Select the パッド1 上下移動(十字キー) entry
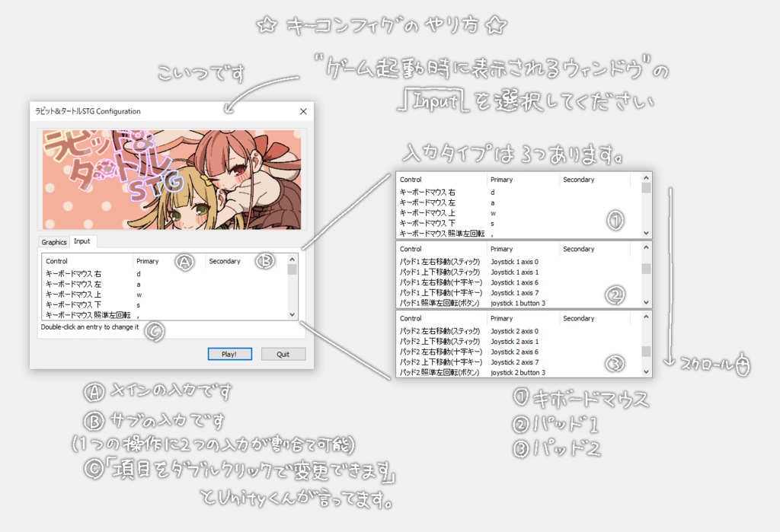780x532 pixels. (x=441, y=293)
